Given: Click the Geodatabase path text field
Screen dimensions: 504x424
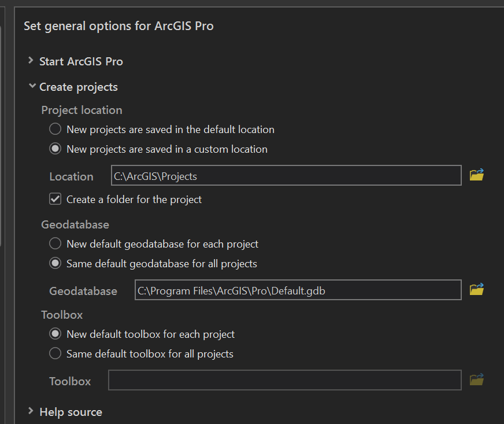Looking at the screenshot, I should (298, 290).
